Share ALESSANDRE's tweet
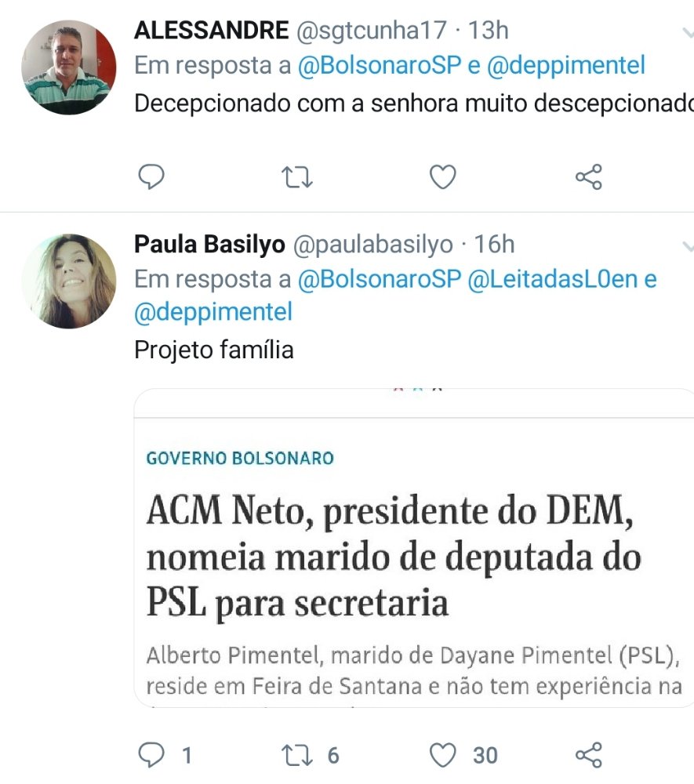 point(588,178)
